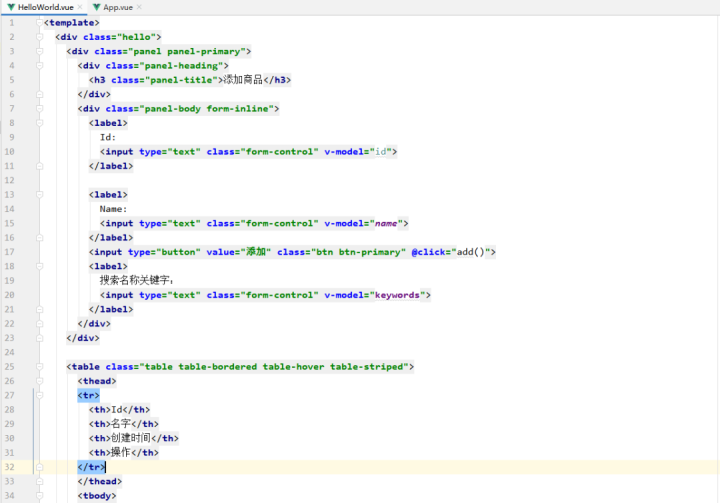
Task: Place cursor in the add() click handler
Action: point(471,252)
